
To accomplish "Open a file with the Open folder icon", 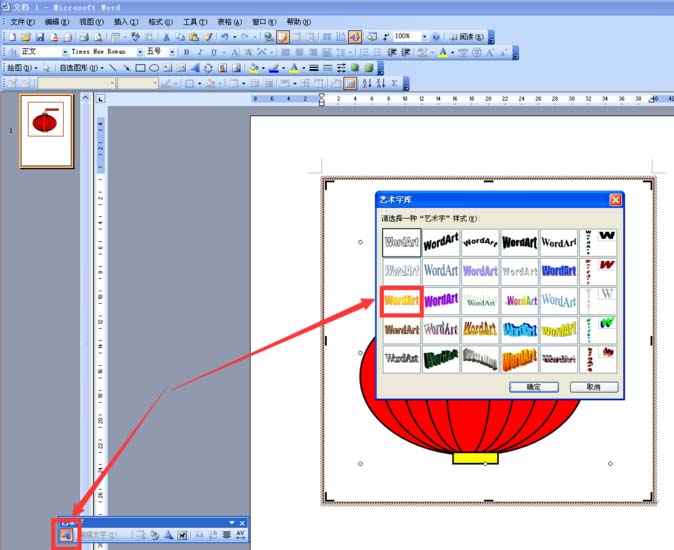I will coord(26,37).
